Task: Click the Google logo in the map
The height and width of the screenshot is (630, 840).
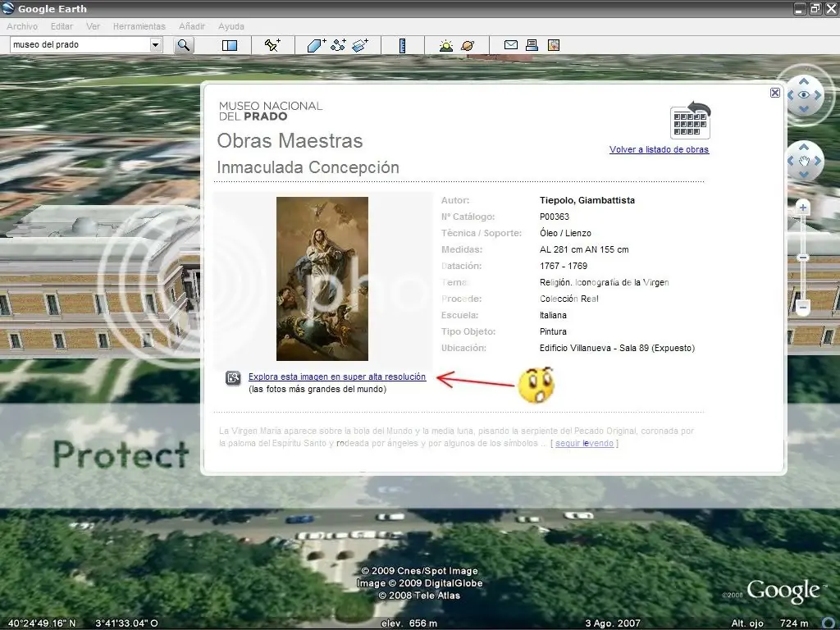Action: 783,591
